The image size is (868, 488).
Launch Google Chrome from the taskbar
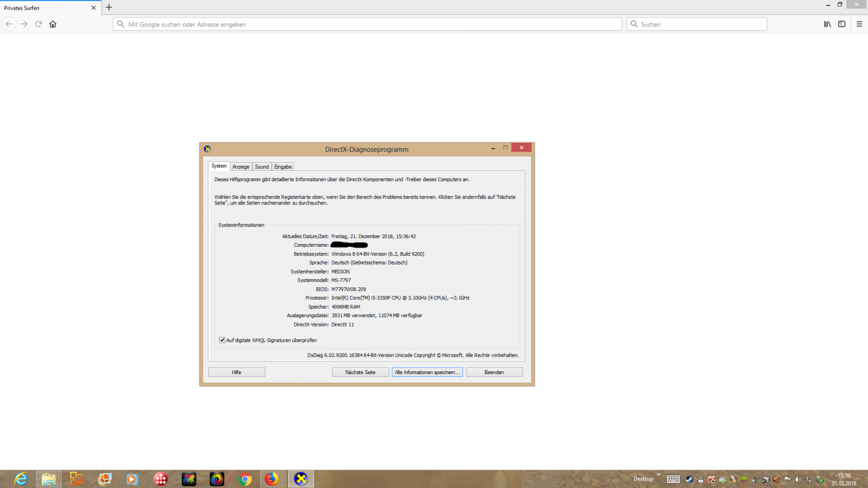245,479
